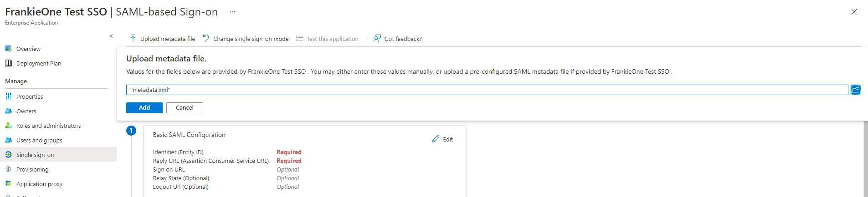The width and height of the screenshot is (868, 197).
Task: Open the more options ellipsis menu
Action: coord(232,12)
